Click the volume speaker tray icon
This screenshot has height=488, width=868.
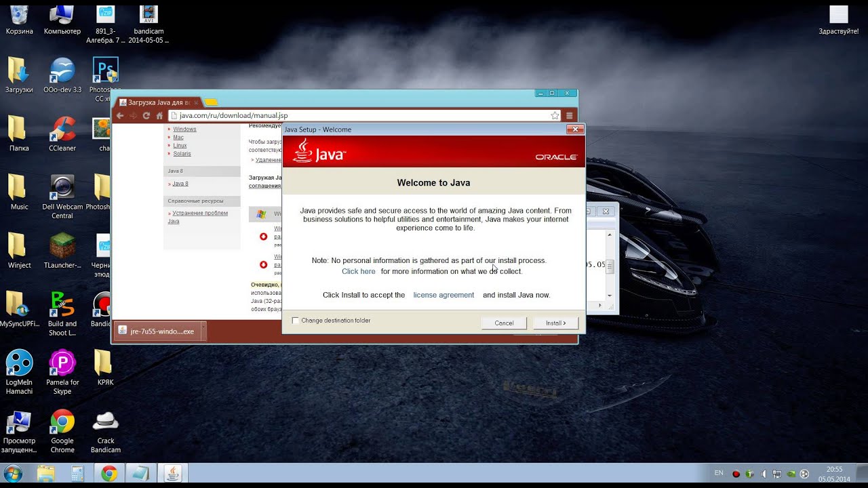[764, 474]
